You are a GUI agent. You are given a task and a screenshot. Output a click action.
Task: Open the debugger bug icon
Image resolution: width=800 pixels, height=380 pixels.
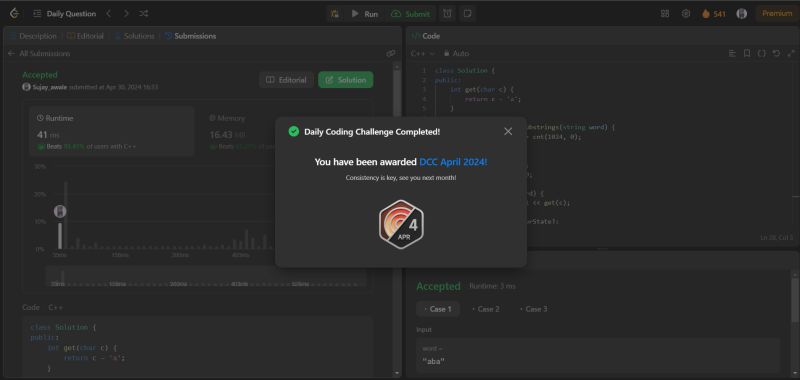335,14
